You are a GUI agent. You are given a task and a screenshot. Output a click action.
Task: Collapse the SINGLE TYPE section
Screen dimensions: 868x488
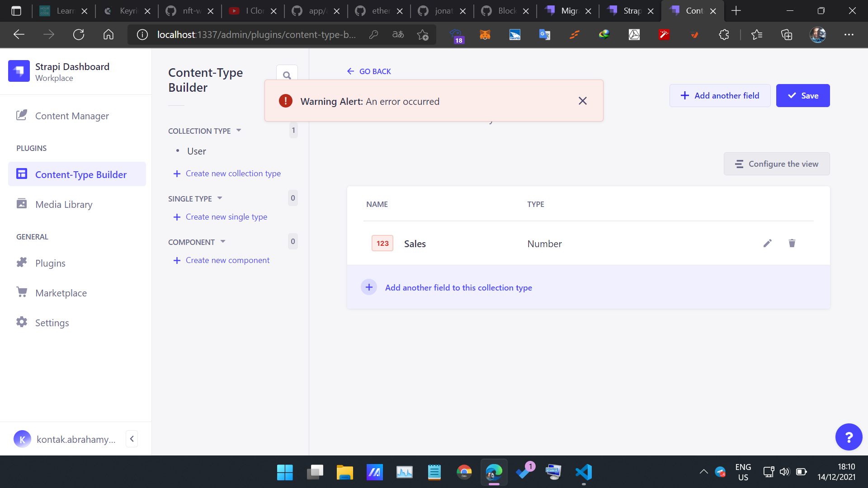pyautogui.click(x=220, y=198)
